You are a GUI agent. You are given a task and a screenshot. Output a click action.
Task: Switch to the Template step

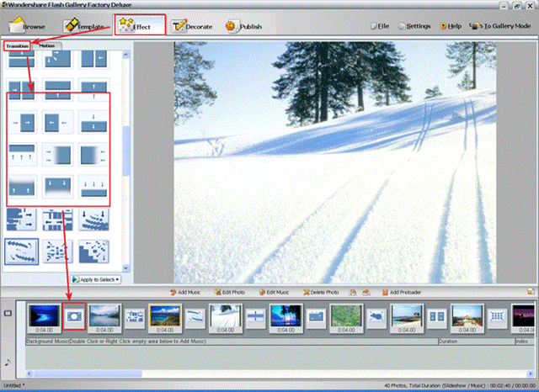[x=83, y=26]
